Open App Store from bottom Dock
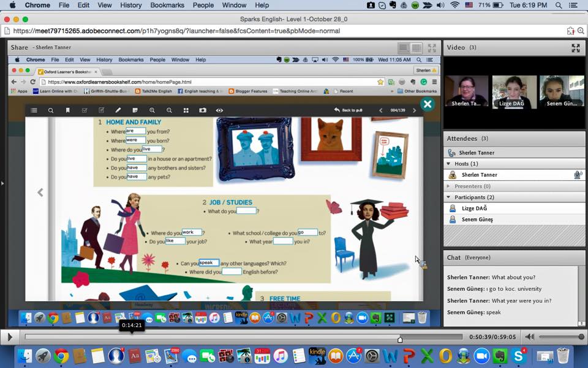 353,356
